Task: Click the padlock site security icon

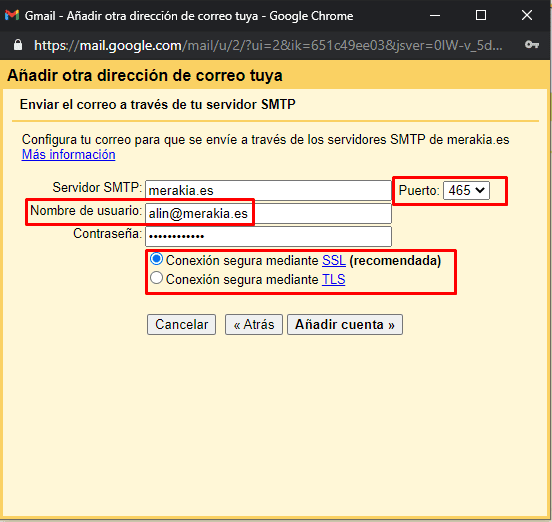Action: coord(18,45)
